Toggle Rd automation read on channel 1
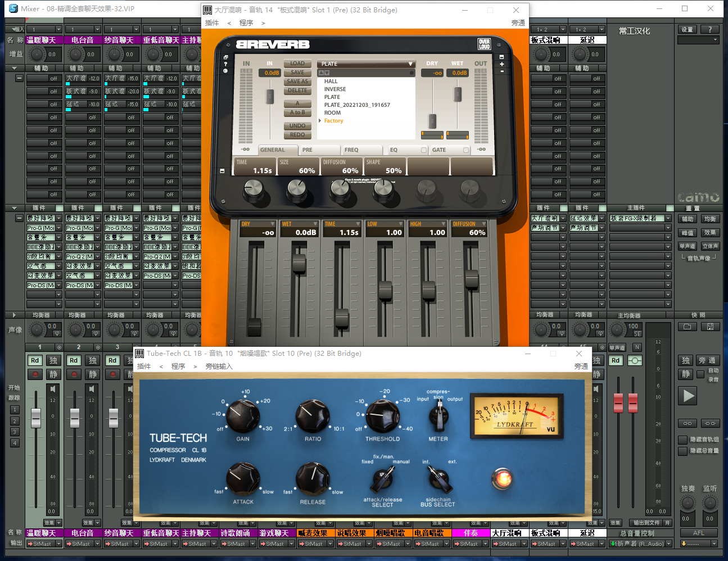The image size is (728, 561). click(35, 360)
